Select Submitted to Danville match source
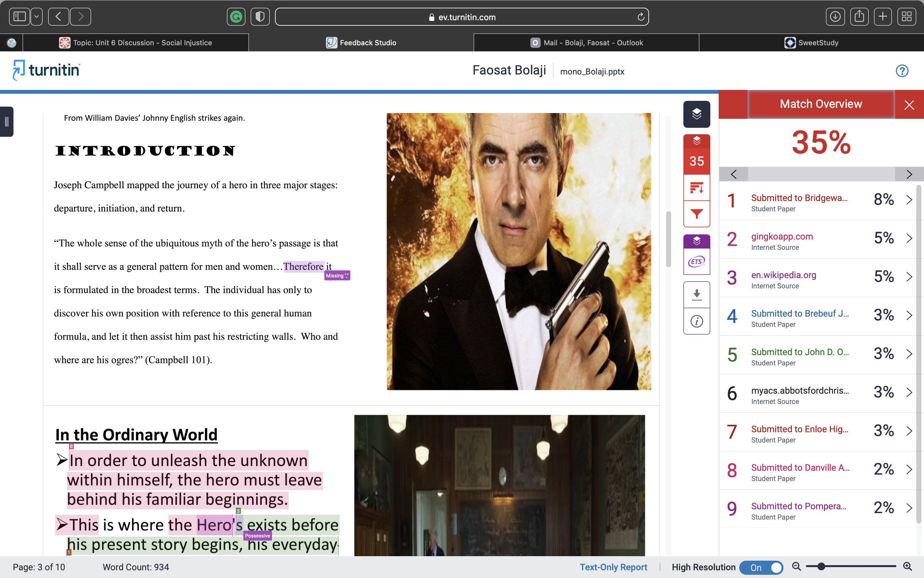 (800, 468)
